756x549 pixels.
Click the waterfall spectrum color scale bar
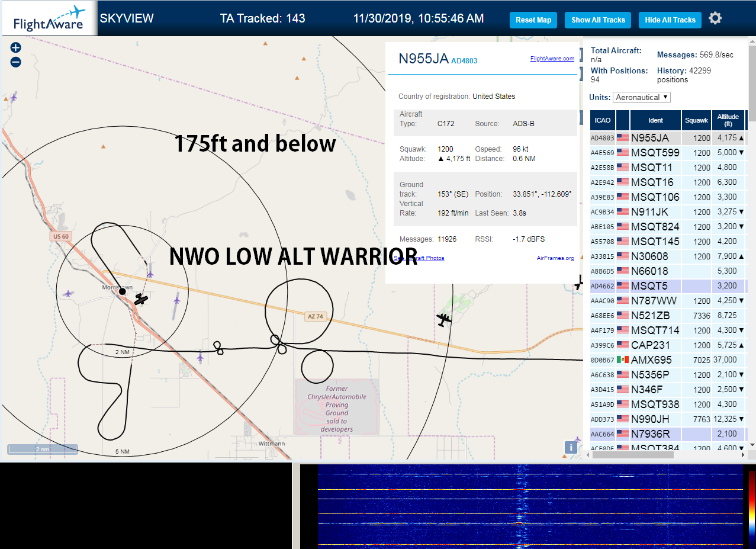pos(752,507)
